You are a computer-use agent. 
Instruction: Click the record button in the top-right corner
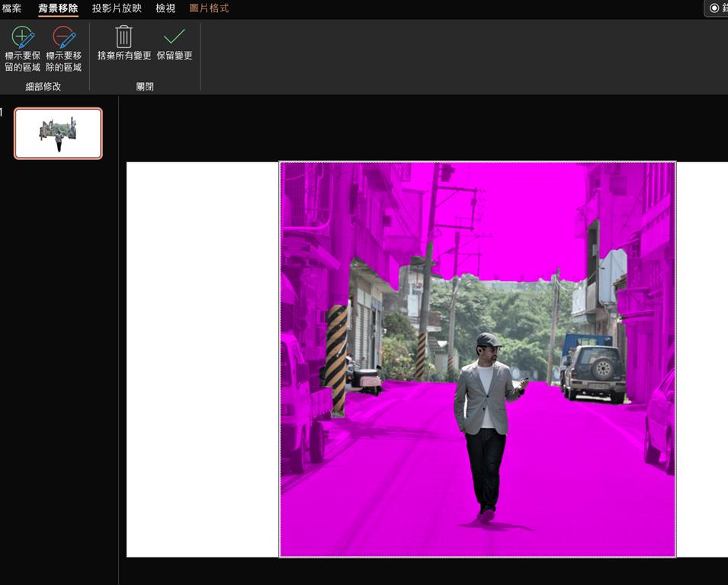(715, 8)
